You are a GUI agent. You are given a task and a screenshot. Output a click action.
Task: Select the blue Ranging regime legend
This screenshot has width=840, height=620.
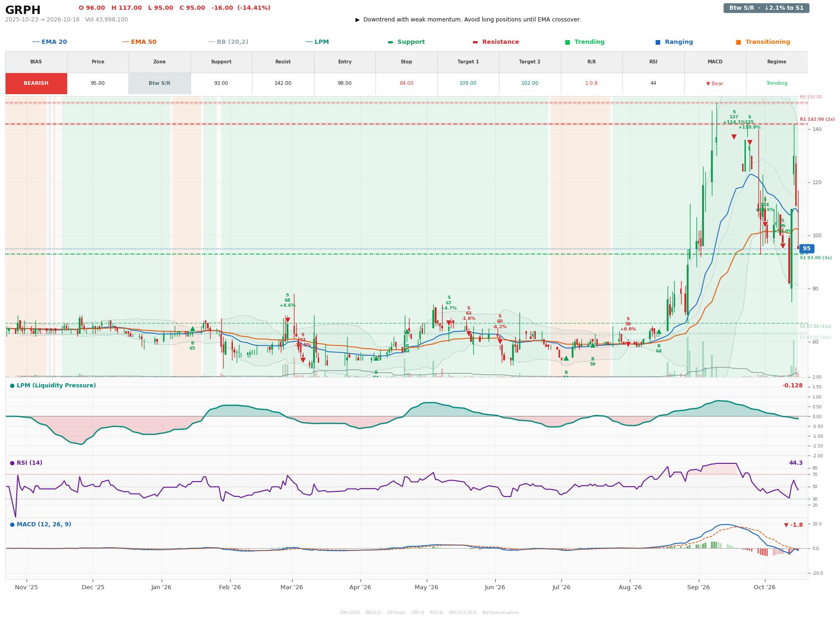click(674, 42)
